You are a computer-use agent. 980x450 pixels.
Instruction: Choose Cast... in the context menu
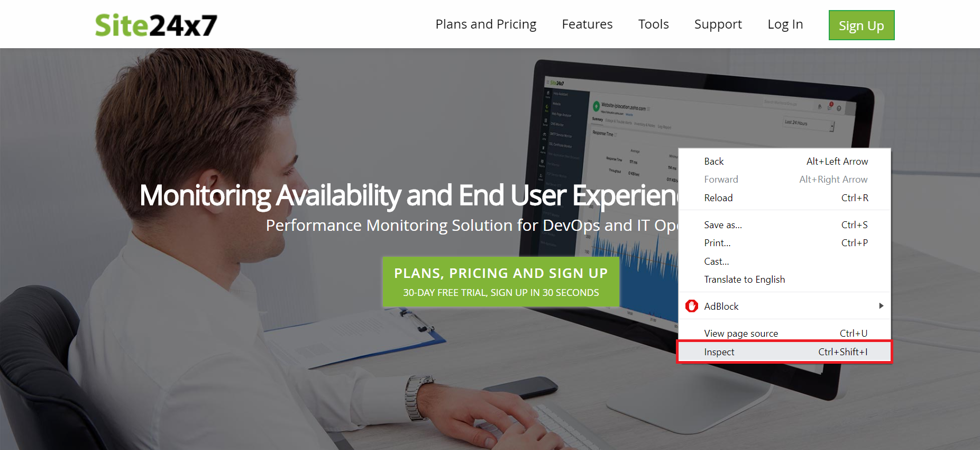(x=785, y=262)
